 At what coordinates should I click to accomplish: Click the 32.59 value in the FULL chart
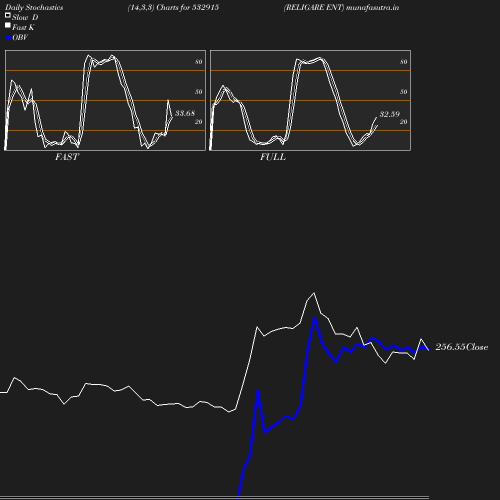(x=390, y=114)
